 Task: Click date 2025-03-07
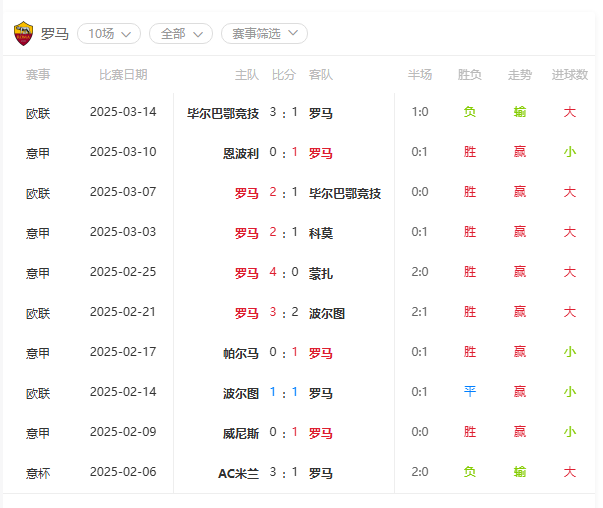[x=123, y=192]
